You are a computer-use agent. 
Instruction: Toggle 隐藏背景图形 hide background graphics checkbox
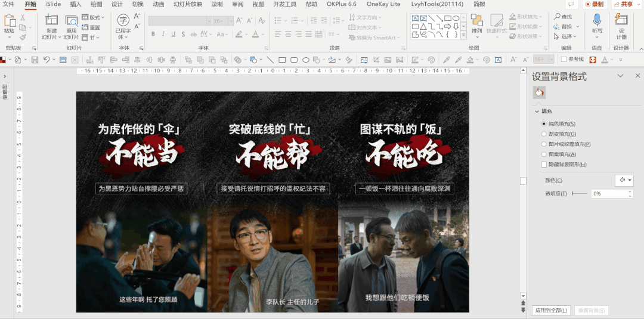pos(544,165)
